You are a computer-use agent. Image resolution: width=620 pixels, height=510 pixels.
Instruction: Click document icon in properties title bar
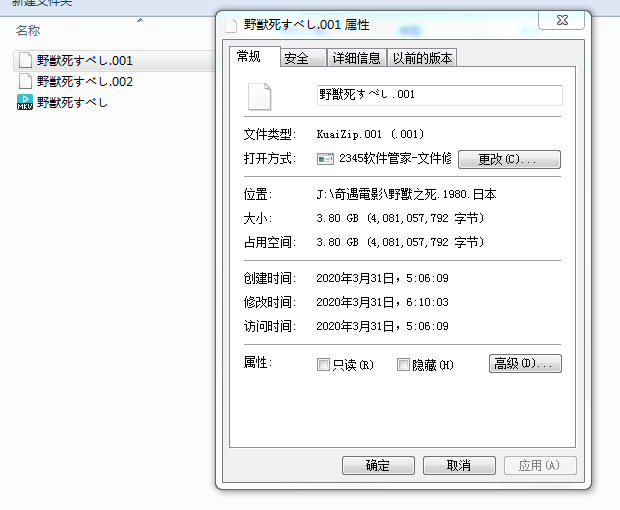(x=230, y=24)
